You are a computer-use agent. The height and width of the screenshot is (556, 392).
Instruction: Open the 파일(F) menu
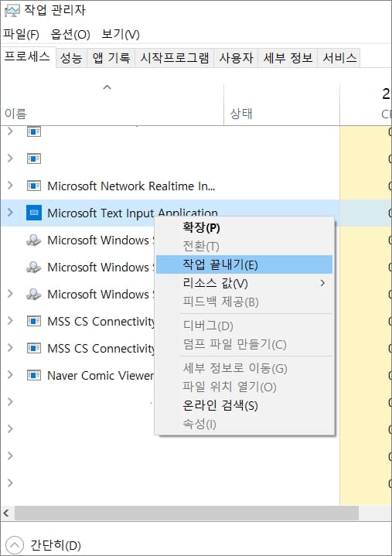click(x=21, y=34)
